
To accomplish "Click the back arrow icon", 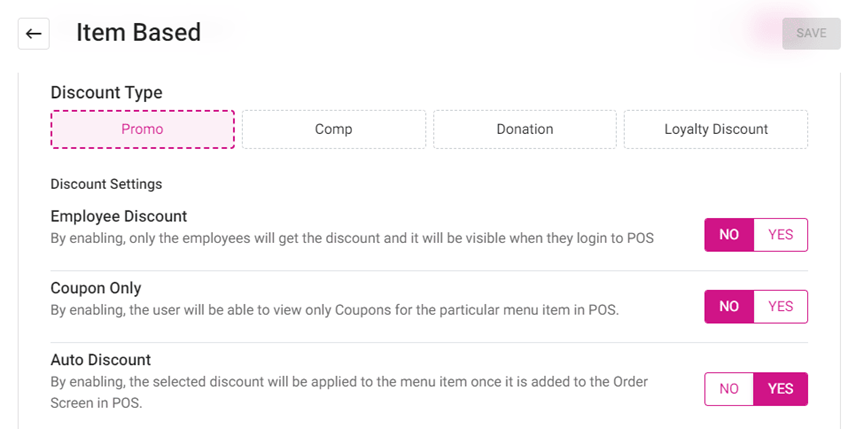I will 34,34.
